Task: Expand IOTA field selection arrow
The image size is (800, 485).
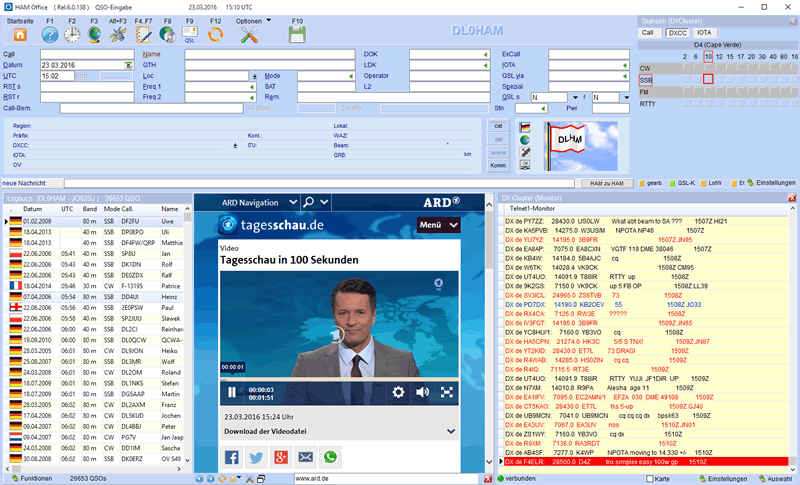Action: point(625,65)
